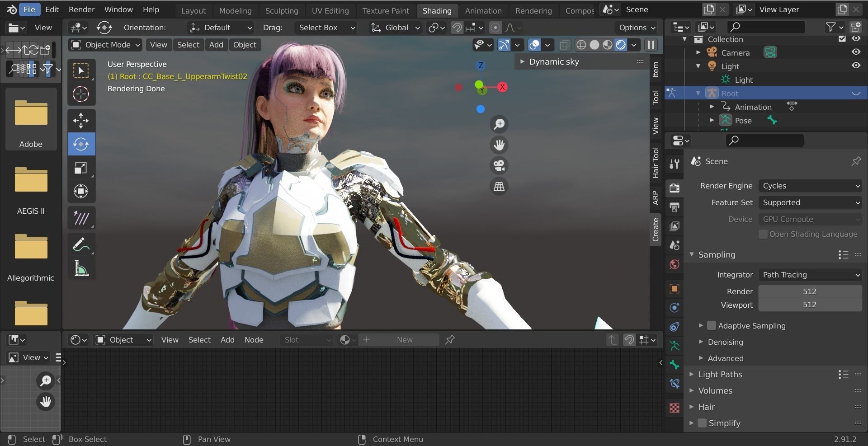Switch to solid shading mode
The image size is (868, 446).
click(x=594, y=45)
